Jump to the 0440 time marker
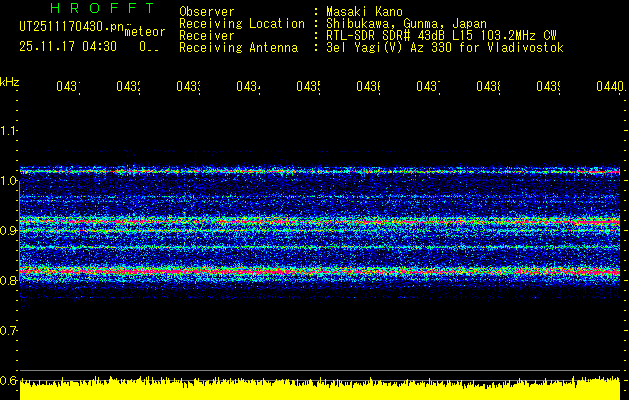 click(x=608, y=87)
